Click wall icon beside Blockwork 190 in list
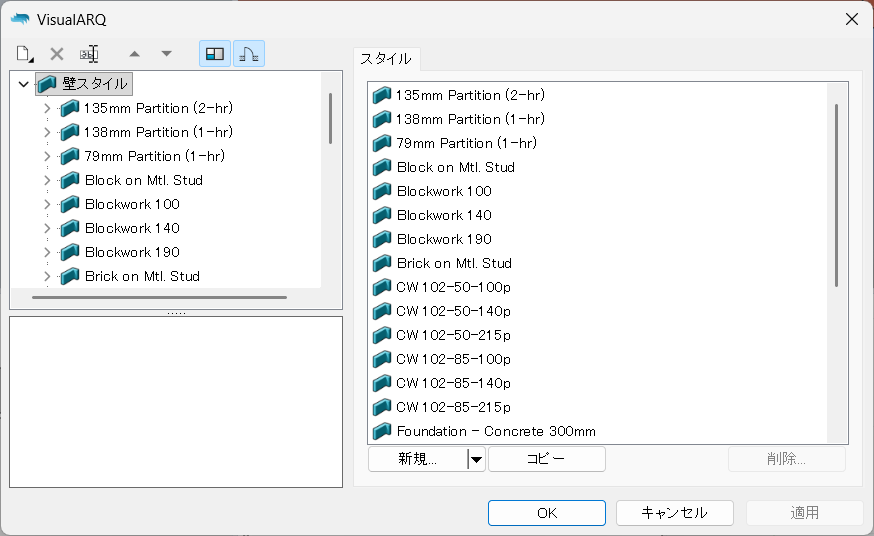This screenshot has height=536, width=874. click(382, 239)
